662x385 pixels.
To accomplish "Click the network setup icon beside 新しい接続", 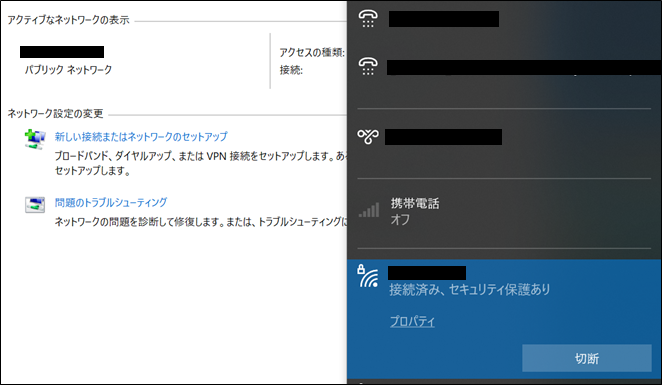I will tap(35, 140).
